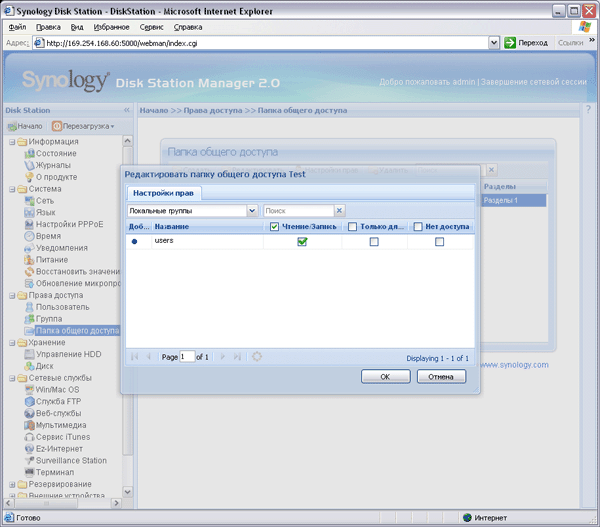Open the О продукте icon
Viewport: 600px width, 527px height.
29,177
